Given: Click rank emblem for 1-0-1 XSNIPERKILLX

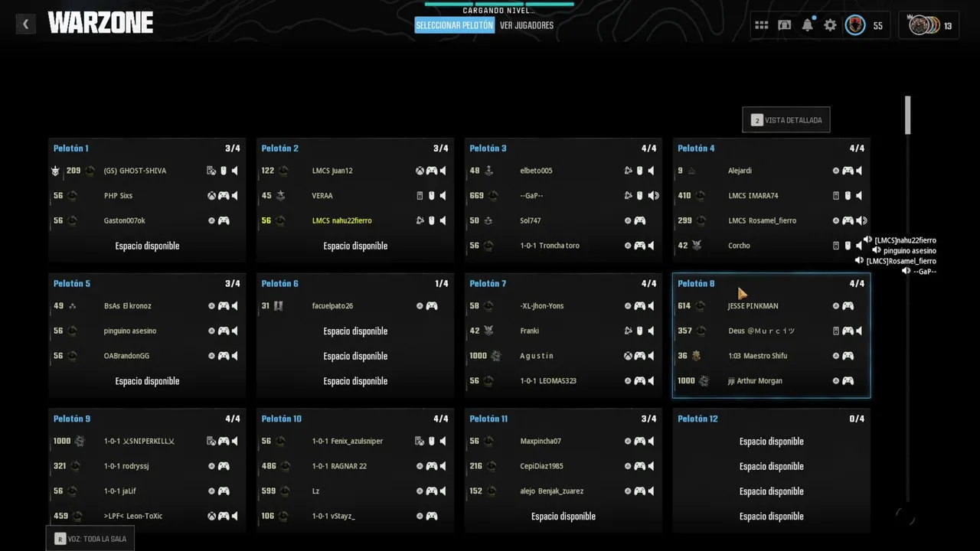Looking at the screenshot, I should point(79,442).
